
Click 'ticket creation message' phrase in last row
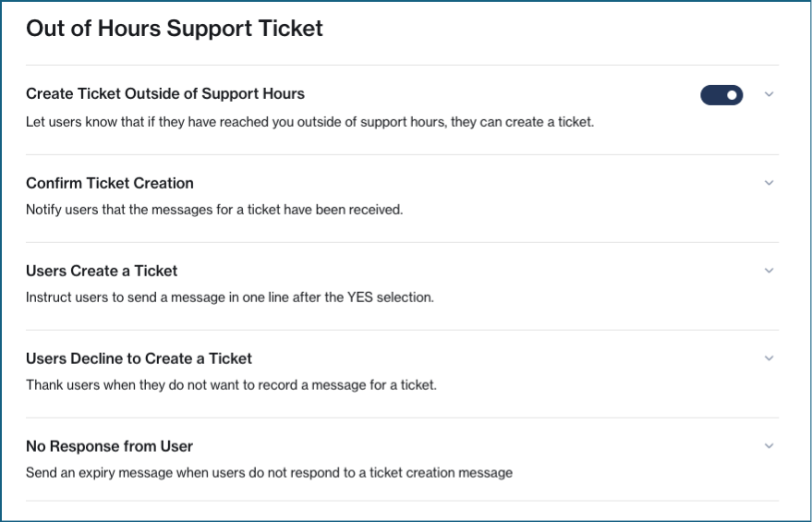tap(442, 472)
